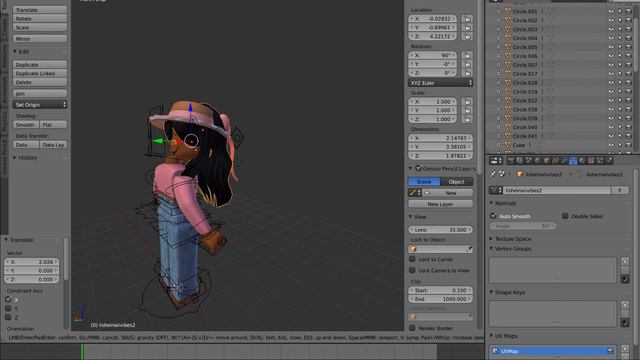Click the Duplicate Linked button

point(40,73)
